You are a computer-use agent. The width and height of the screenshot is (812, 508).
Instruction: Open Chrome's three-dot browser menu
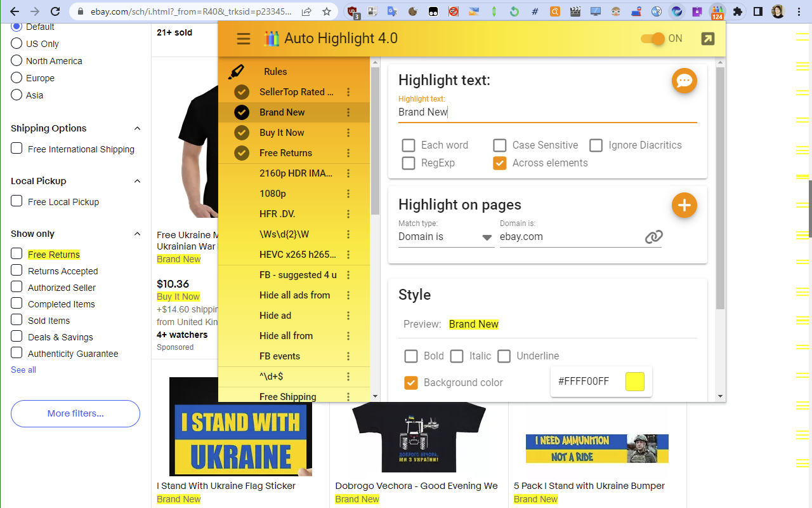pos(798,11)
